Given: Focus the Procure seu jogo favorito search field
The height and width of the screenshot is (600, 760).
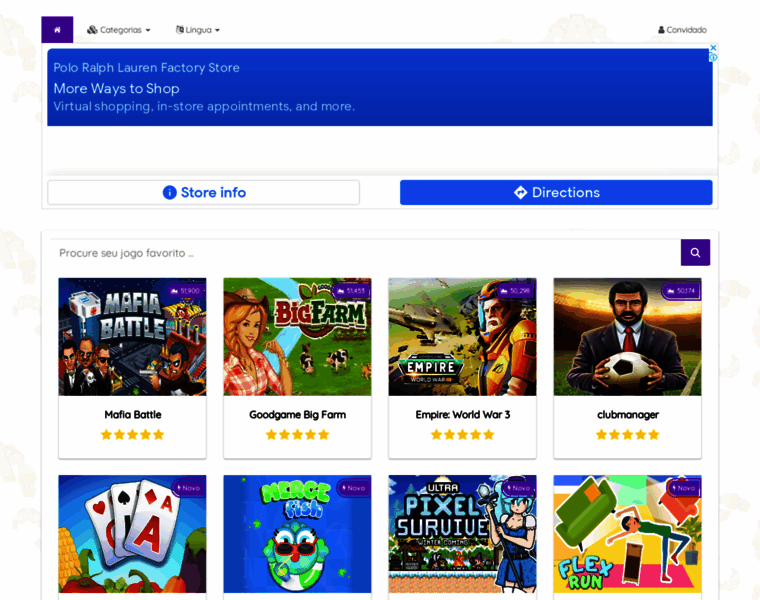Looking at the screenshot, I should tap(365, 253).
